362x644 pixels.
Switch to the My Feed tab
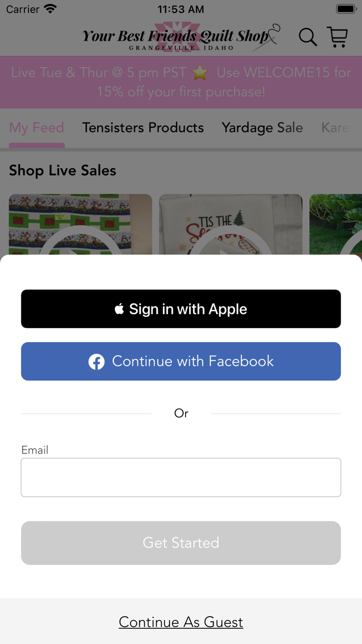pos(37,128)
